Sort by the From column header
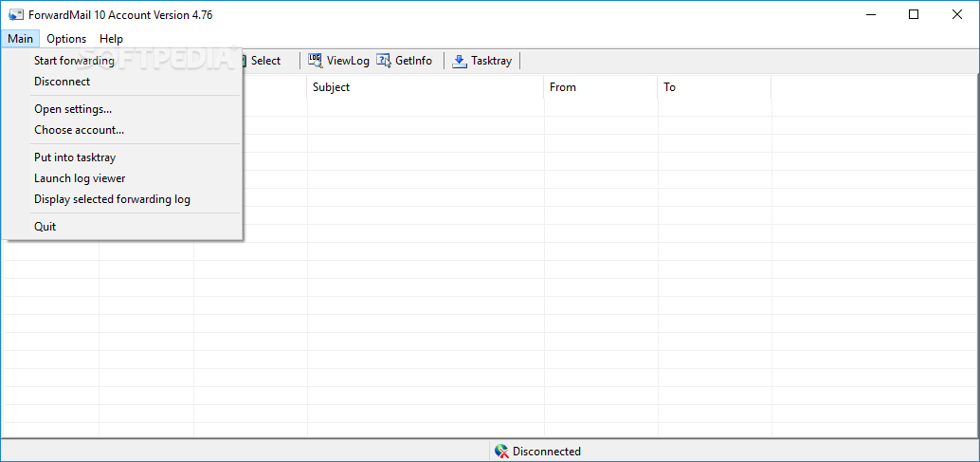 click(601, 87)
